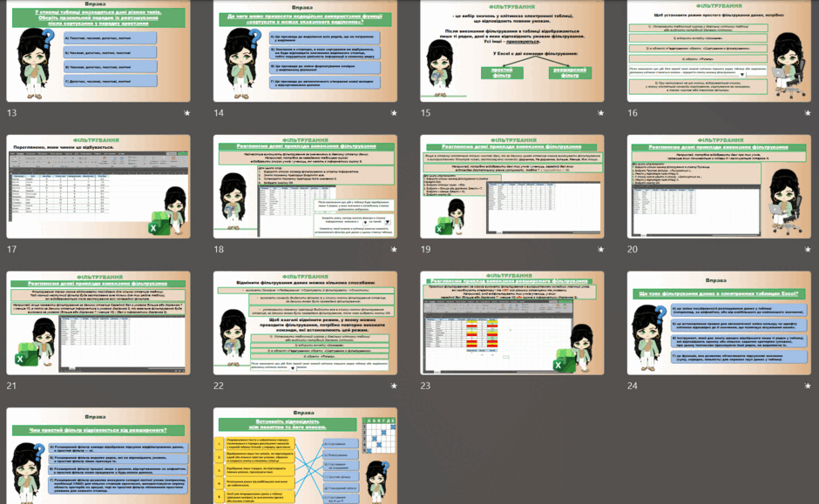Screen dimensions: 819x504
Task: Click slide number label "17"
Action: point(11,250)
